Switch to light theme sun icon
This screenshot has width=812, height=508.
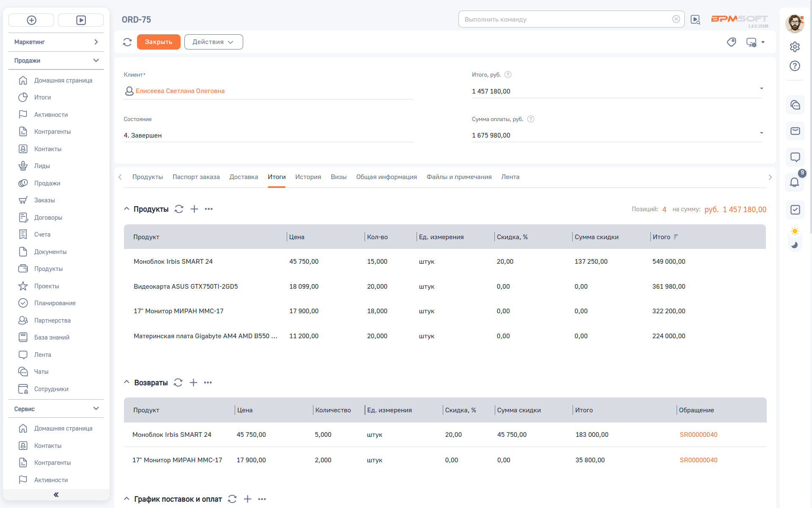pyautogui.click(x=795, y=231)
